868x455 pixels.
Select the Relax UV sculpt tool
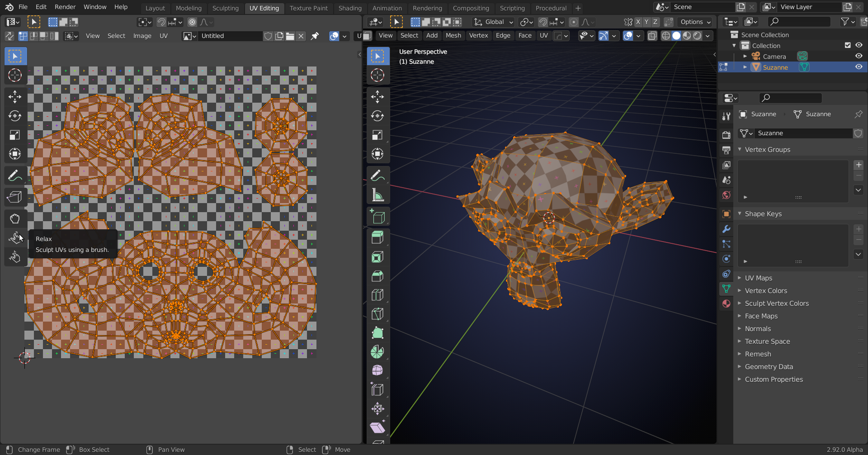tap(15, 238)
